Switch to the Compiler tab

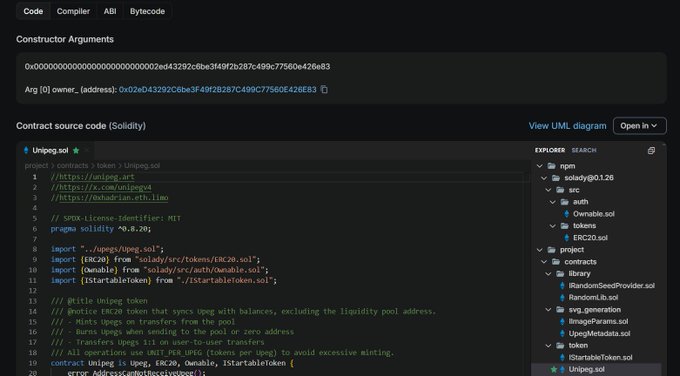pos(73,11)
